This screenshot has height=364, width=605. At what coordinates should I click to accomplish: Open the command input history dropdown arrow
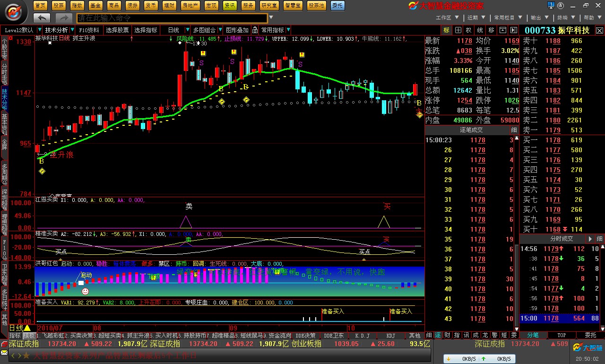pos(271,18)
